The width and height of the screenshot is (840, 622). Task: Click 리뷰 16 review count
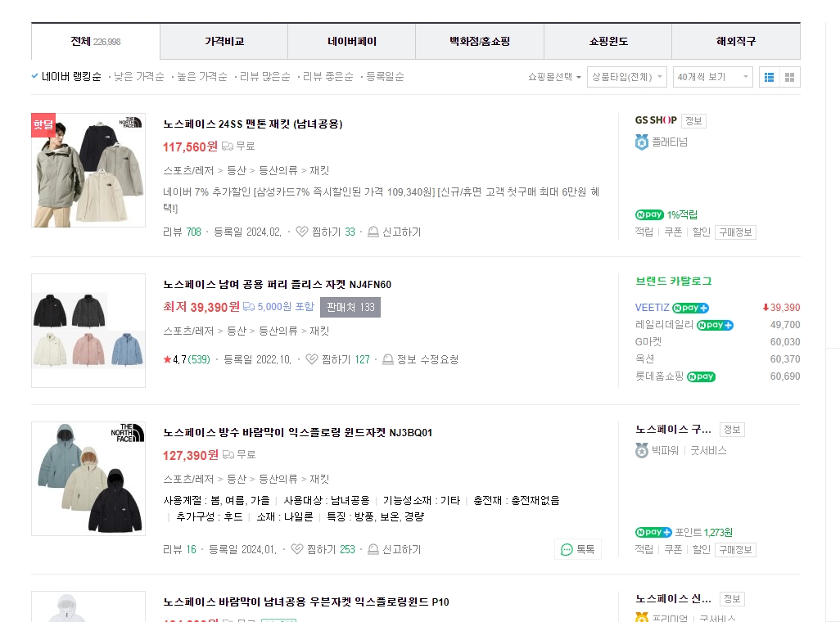click(179, 550)
